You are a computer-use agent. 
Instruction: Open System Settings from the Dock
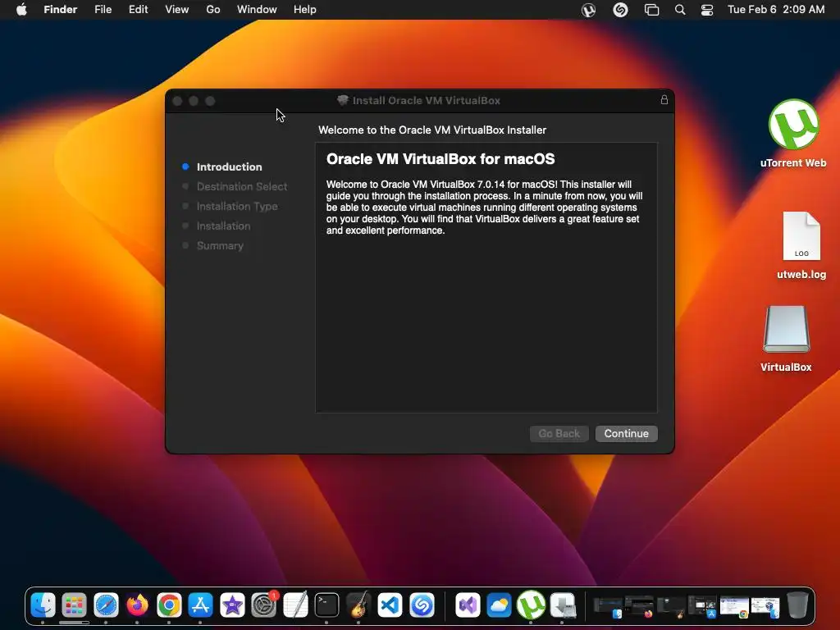coord(264,605)
